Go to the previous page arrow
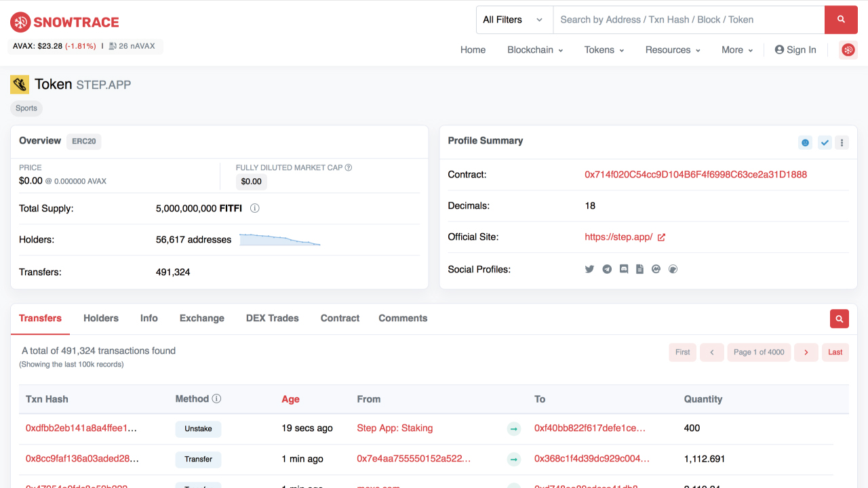The width and height of the screenshot is (868, 488). 712,352
